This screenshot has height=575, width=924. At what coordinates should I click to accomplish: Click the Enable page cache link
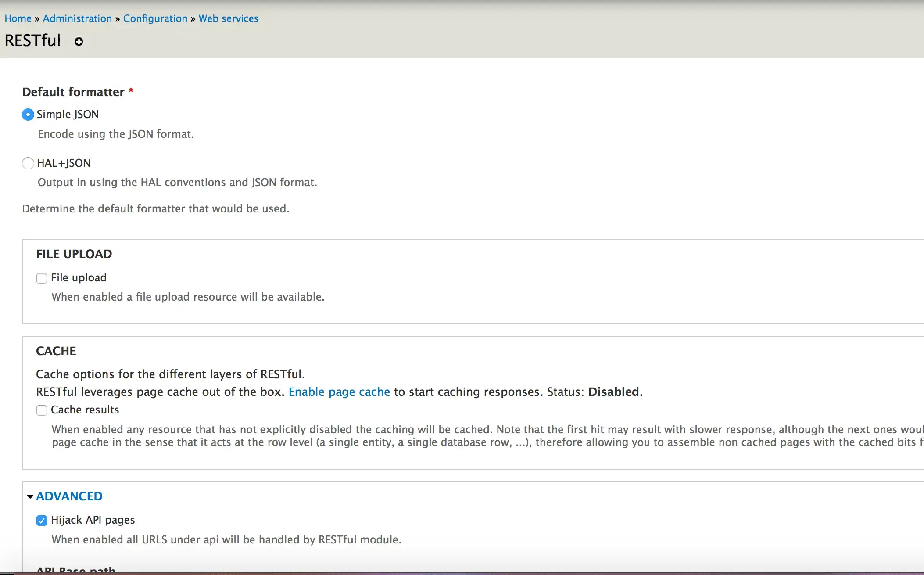[339, 392]
